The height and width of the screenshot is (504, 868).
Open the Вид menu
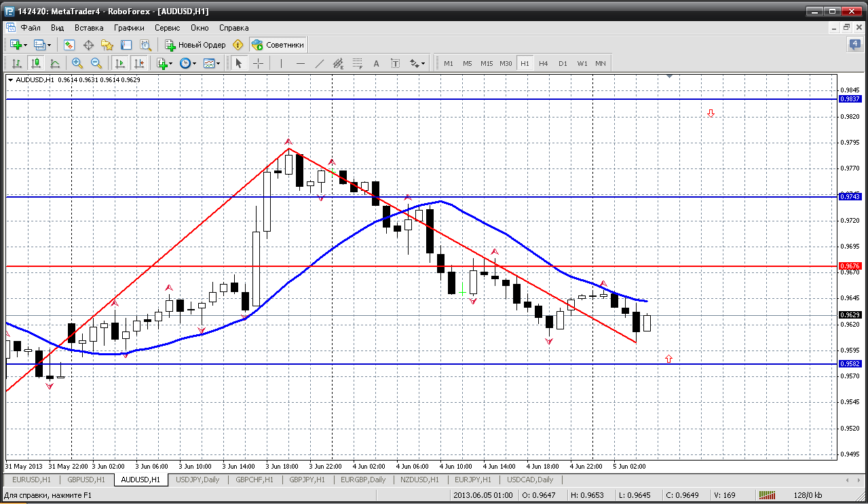coord(57,28)
